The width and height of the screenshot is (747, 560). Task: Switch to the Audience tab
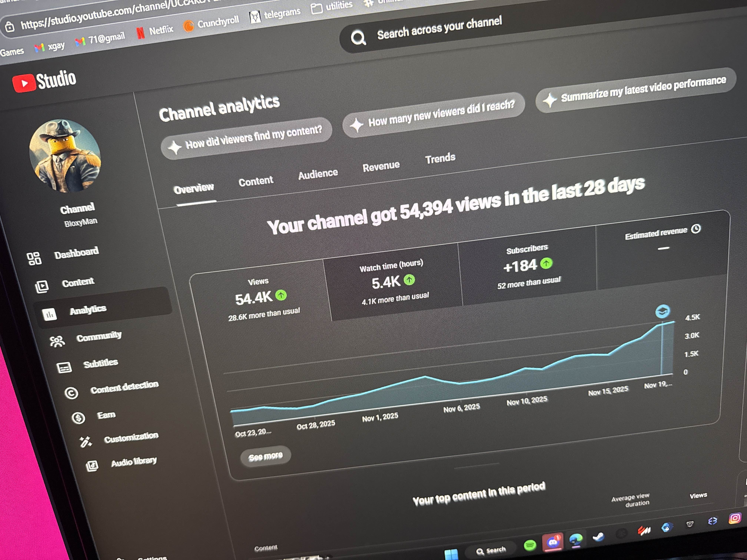[x=318, y=174]
